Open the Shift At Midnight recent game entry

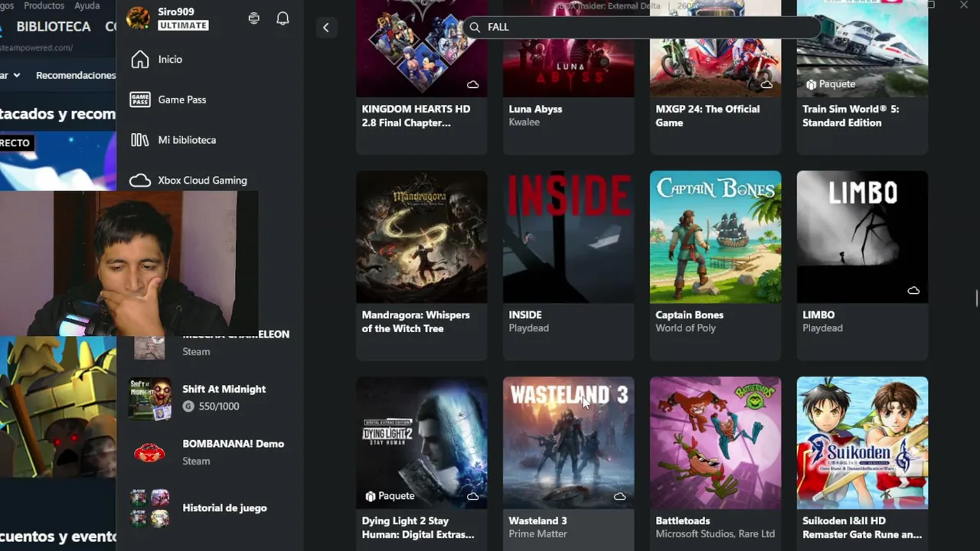[208, 398]
